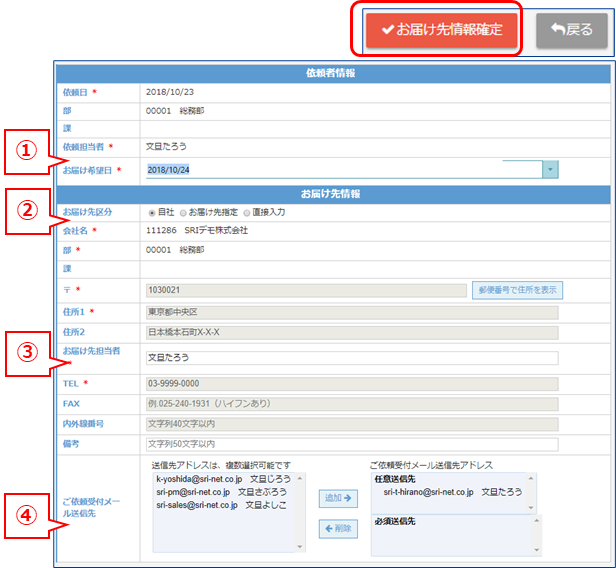Focus the TEL field showing 03-9999-0000
The image size is (616, 568).
(x=350, y=383)
